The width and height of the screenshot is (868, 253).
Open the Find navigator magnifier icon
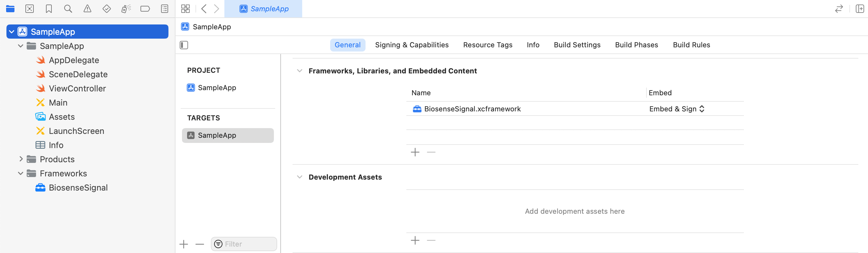click(68, 9)
